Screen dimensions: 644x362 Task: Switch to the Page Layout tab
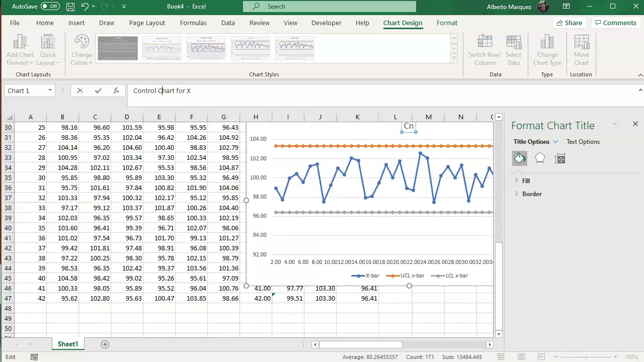(147, 23)
